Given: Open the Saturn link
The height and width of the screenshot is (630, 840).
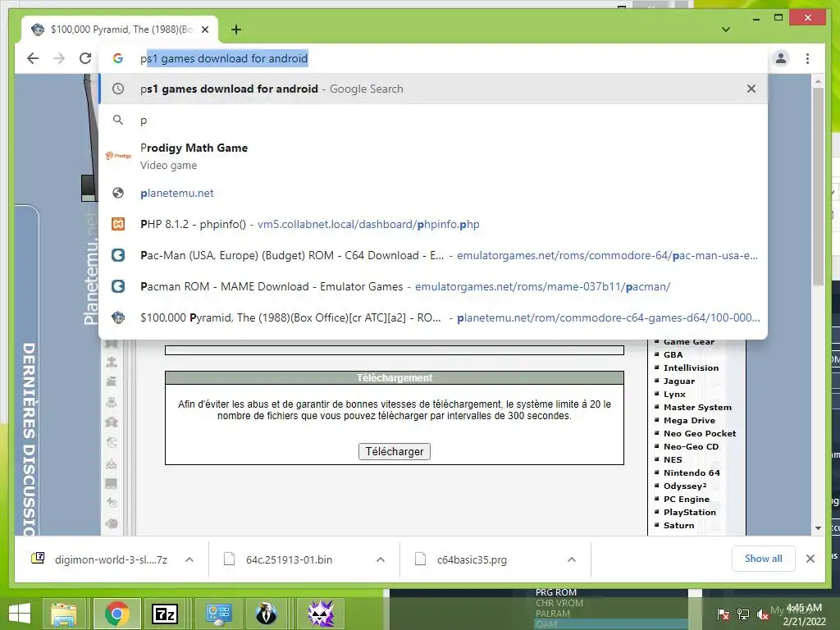Looking at the screenshot, I should tap(678, 526).
